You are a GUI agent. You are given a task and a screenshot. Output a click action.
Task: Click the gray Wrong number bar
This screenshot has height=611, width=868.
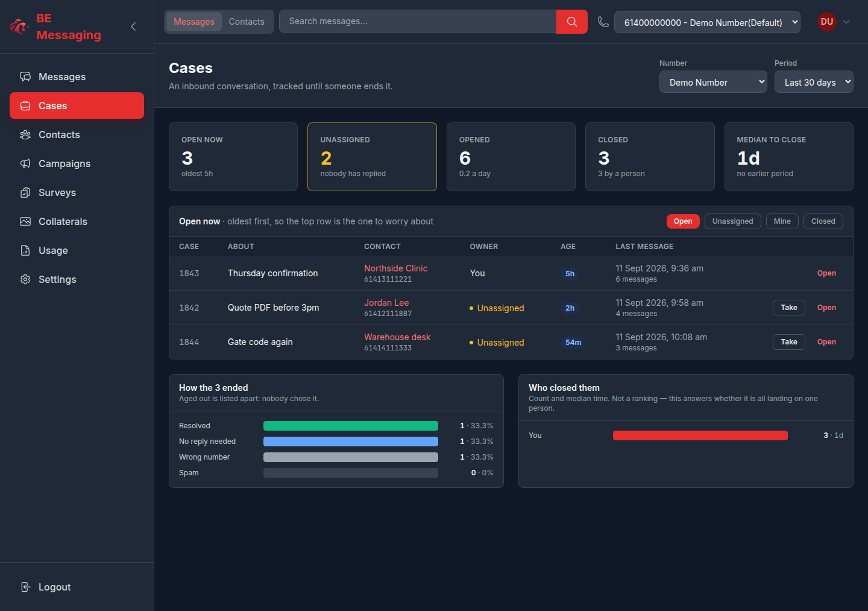tap(351, 457)
